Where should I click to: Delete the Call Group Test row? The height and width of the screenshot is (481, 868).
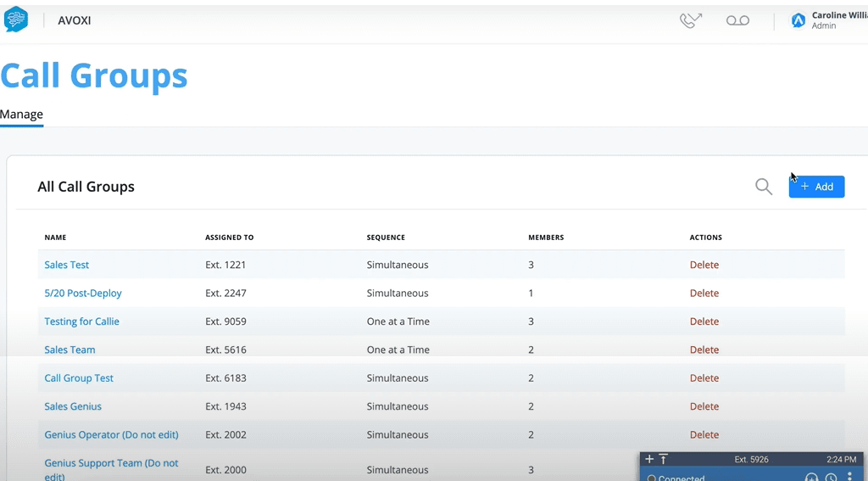click(x=704, y=378)
